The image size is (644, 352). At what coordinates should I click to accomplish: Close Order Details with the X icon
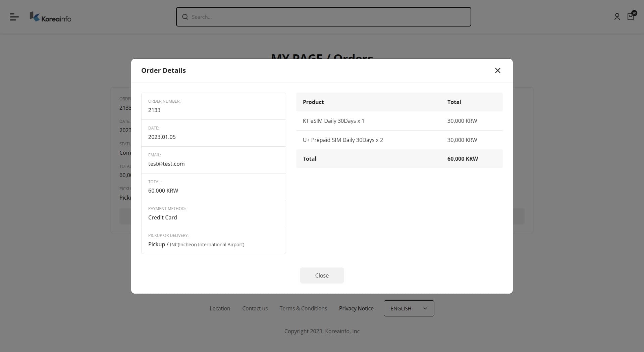pos(497,70)
